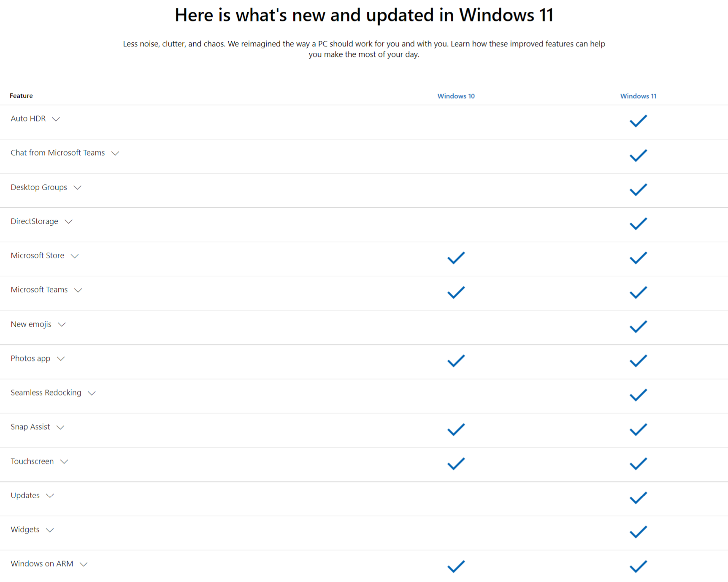Screen dimensions: 728x582
Task: Click the Microsoft Store chevron arrow
Action: click(75, 256)
